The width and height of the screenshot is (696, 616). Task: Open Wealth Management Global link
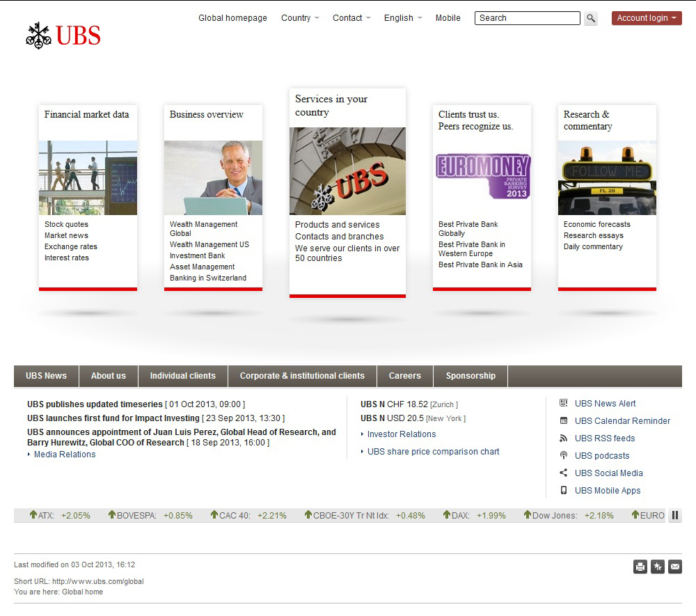click(204, 229)
